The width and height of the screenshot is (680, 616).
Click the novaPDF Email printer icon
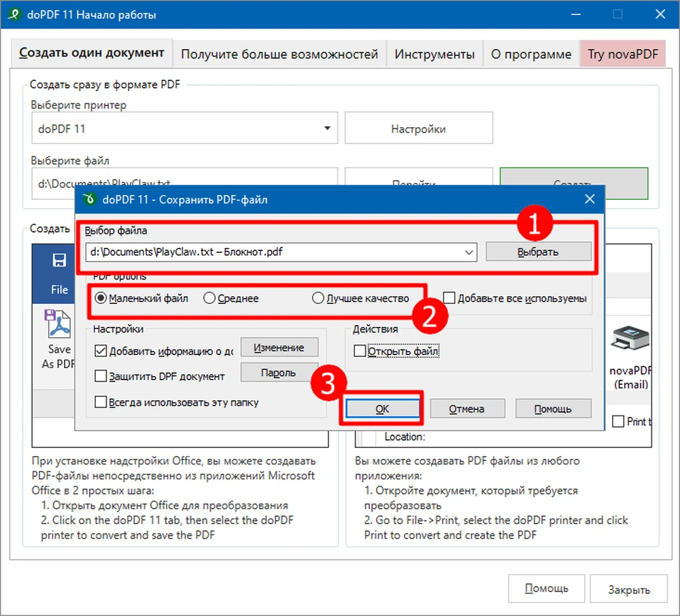click(630, 339)
